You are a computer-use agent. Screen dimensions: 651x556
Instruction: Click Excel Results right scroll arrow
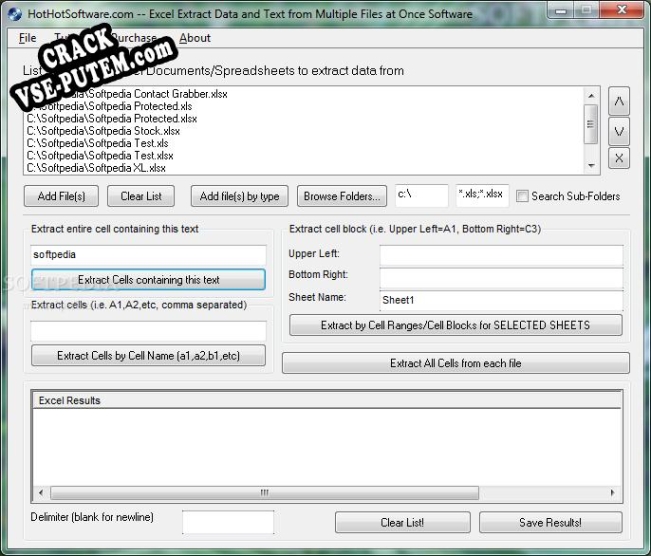(x=613, y=493)
